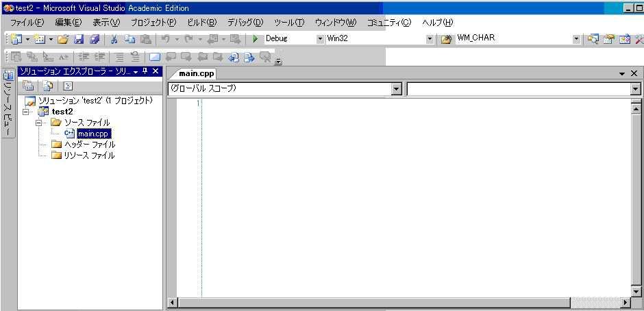The height and width of the screenshot is (311, 644).
Task: Click the Next Bookmark in Document icon
Action: click(249, 57)
